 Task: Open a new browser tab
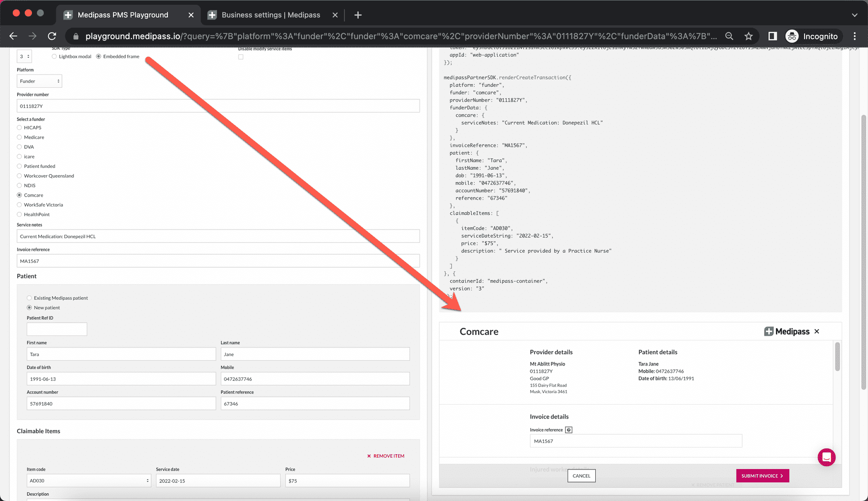pyautogui.click(x=358, y=15)
